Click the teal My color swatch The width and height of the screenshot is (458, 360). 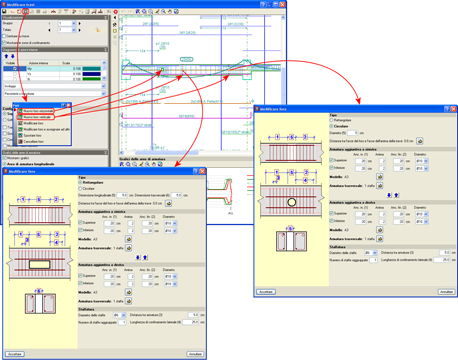[x=91, y=69]
